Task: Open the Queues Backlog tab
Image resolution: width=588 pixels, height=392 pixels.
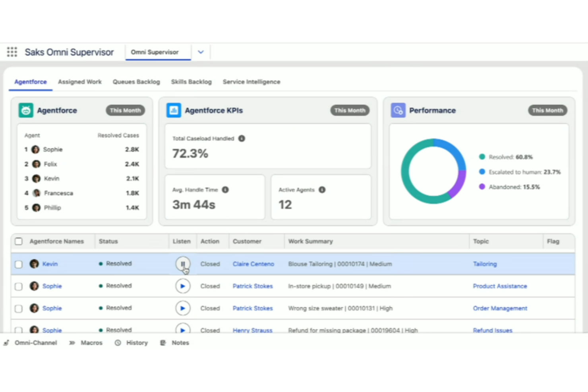Action: pos(136,82)
